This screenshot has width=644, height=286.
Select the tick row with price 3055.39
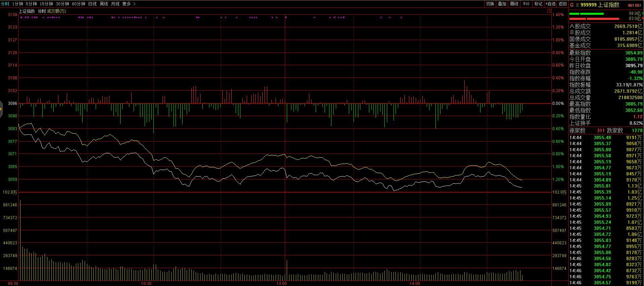pos(606,192)
